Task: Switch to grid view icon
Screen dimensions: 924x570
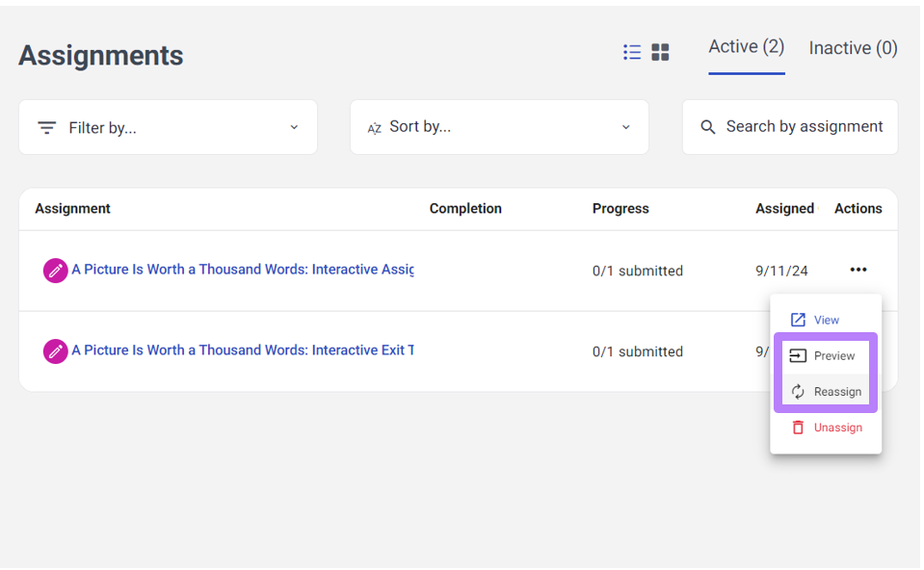Action: pyautogui.click(x=660, y=52)
